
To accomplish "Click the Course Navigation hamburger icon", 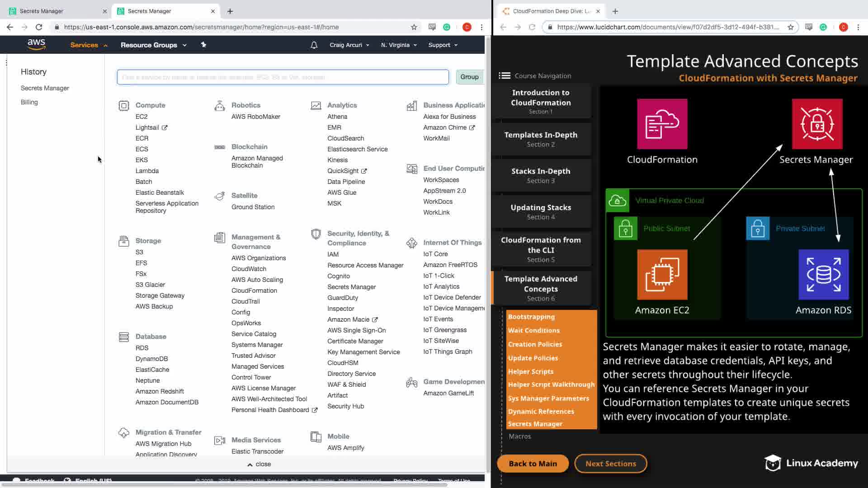I will pos(505,76).
